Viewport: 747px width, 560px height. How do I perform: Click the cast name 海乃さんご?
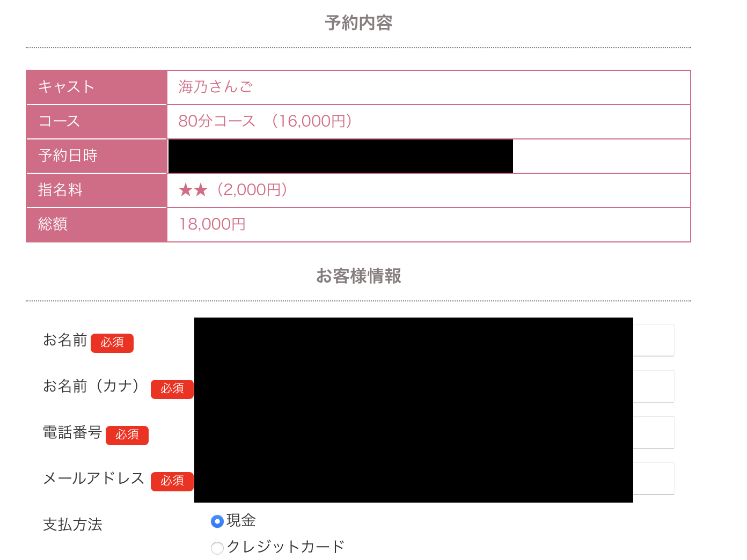[216, 87]
